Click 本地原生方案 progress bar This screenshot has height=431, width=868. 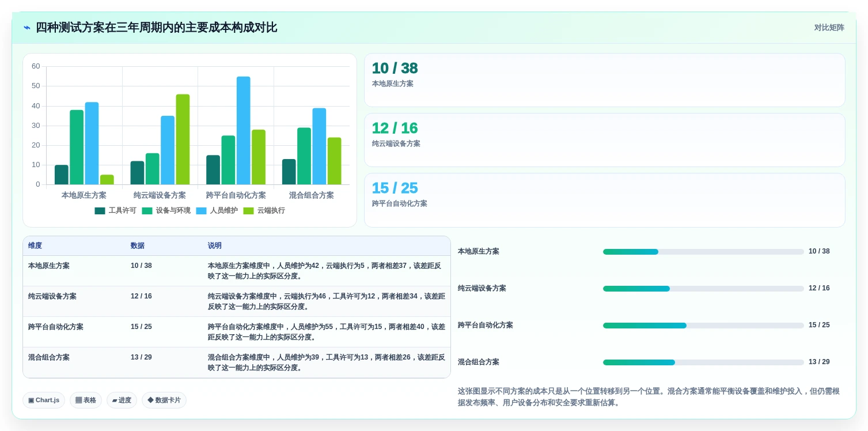coord(703,252)
